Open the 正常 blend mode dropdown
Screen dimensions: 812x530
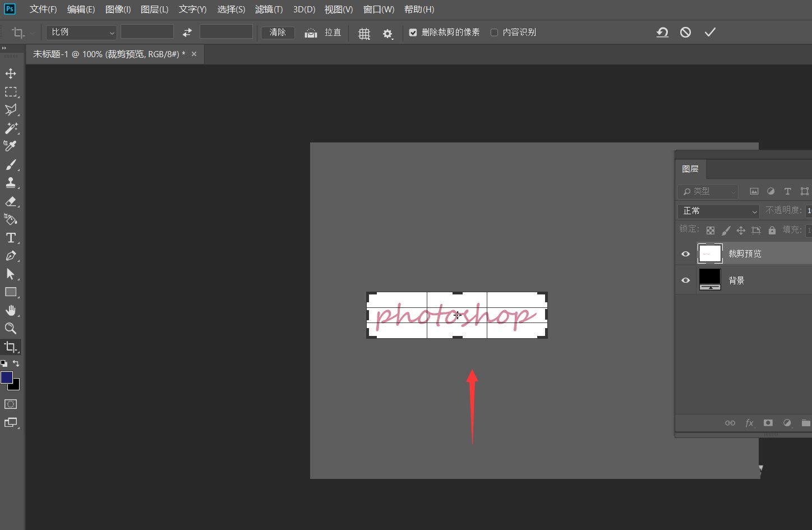719,211
